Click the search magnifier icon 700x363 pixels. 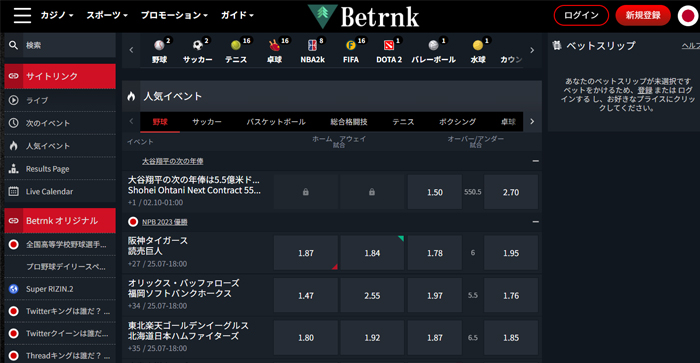click(x=13, y=45)
